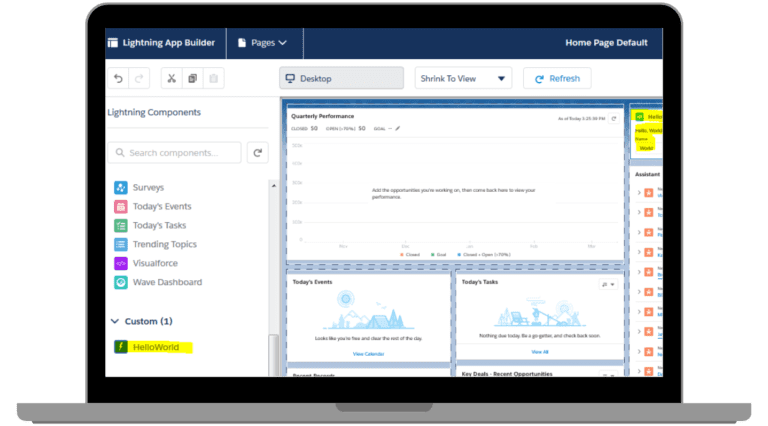Select the Wave Dashboard component icon
Screen dimensions: 768x426
pos(120,283)
